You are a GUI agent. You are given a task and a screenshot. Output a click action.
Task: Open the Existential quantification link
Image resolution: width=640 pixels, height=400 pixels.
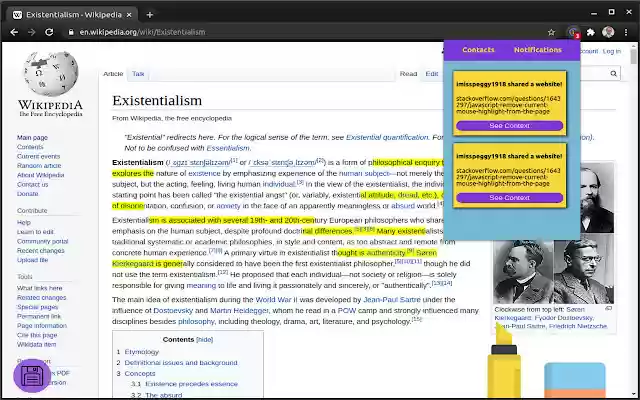387,137
